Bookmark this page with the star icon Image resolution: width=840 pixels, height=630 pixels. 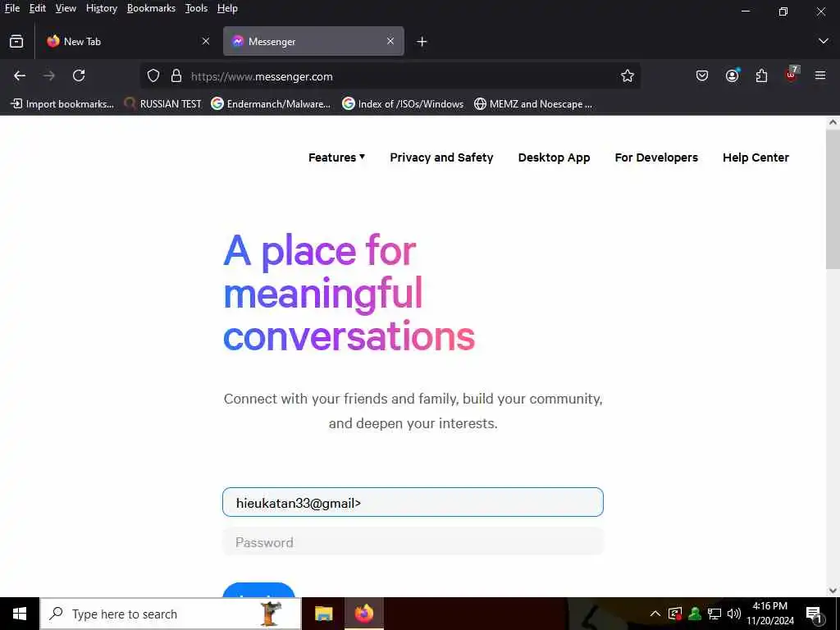[628, 76]
